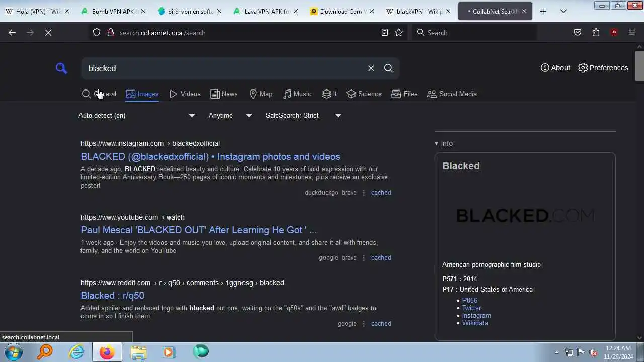Click the browser Back arrow
Screen dimensions: 644x362
tap(12, 32)
